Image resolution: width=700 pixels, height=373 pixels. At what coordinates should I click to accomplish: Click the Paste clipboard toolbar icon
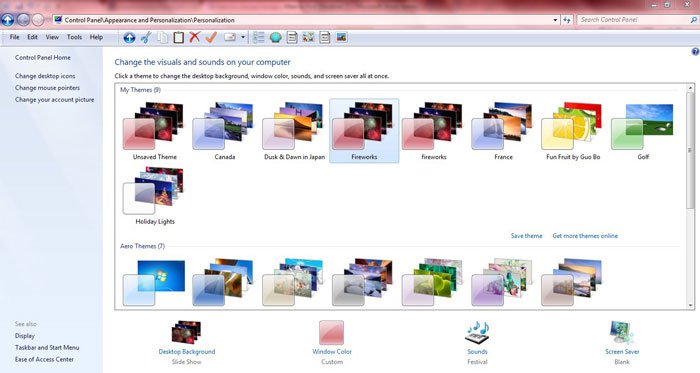[x=179, y=37]
